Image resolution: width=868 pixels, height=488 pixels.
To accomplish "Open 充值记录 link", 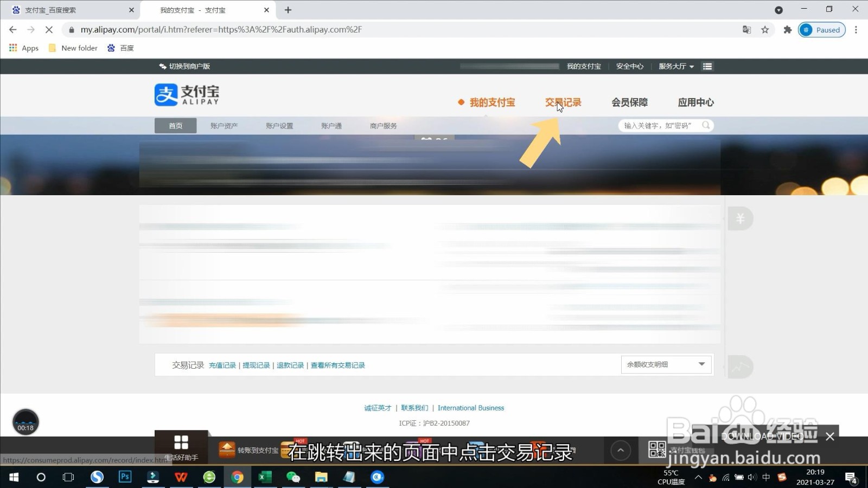I will tap(222, 365).
